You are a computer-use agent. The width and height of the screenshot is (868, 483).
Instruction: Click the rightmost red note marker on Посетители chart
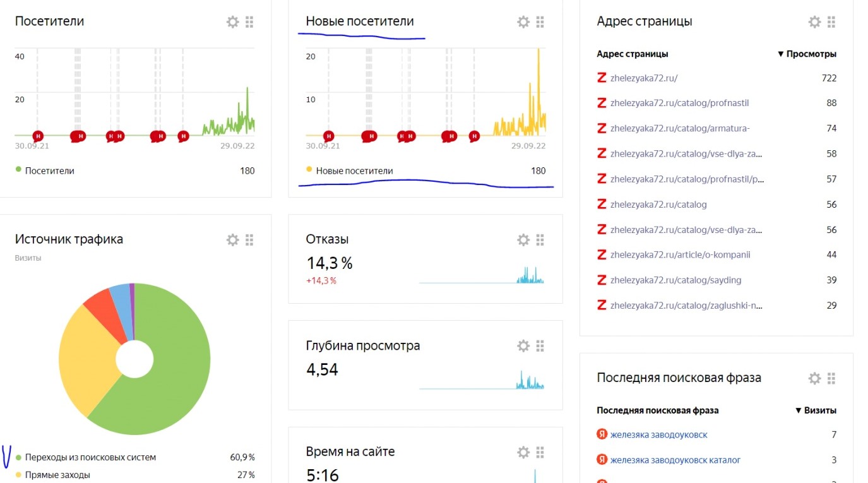(x=183, y=136)
